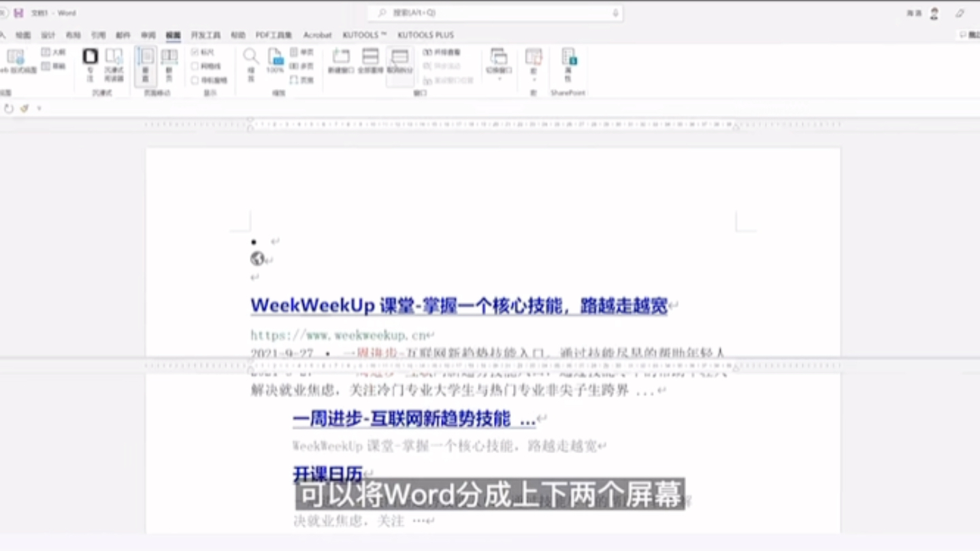Toggle the 网格线 (Gridlines) checkbox
Screen dimensions: 980x551
pyautogui.click(x=206, y=66)
